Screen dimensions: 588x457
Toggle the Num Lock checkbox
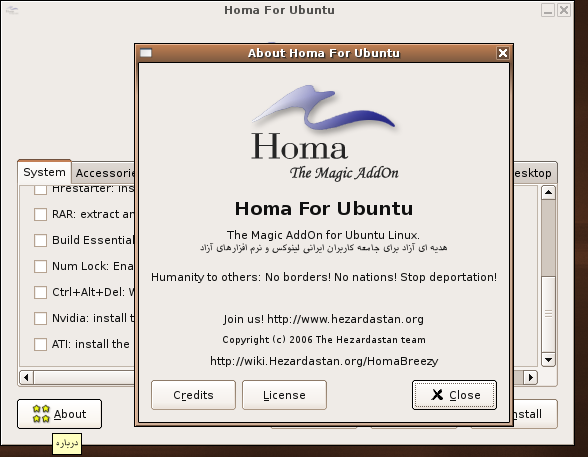[40, 266]
